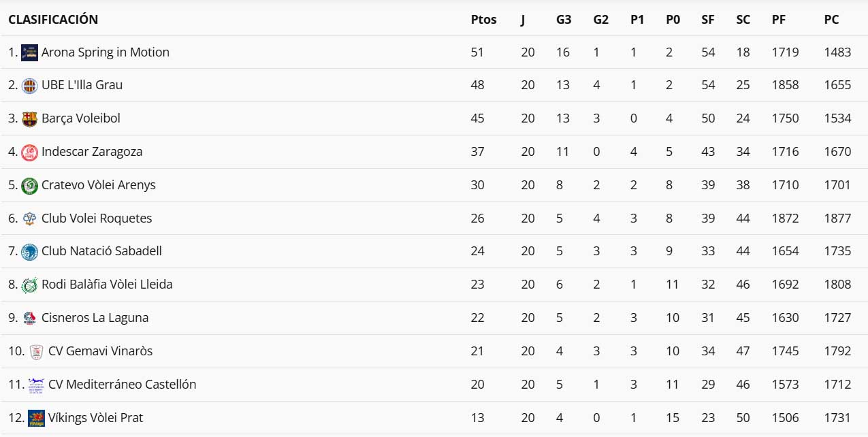The image size is (868, 437).
Task: Click the Cratevo Vòlei Arenys green logo
Action: (29, 185)
